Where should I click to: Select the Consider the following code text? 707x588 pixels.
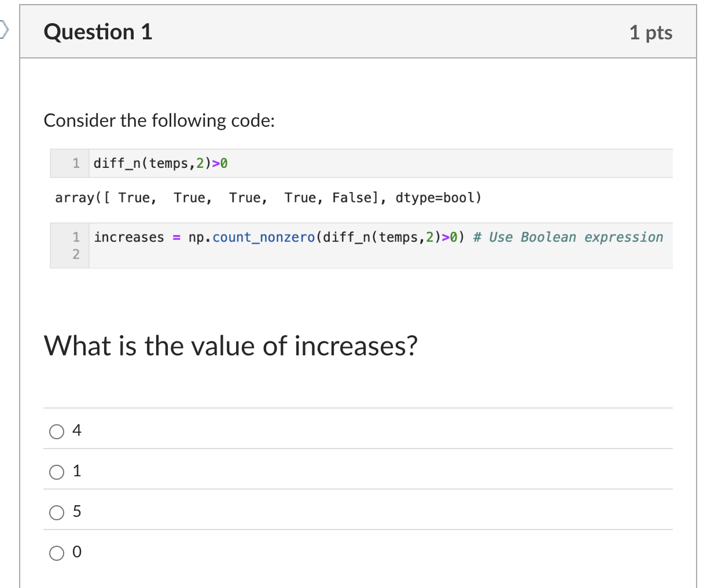[160, 120]
